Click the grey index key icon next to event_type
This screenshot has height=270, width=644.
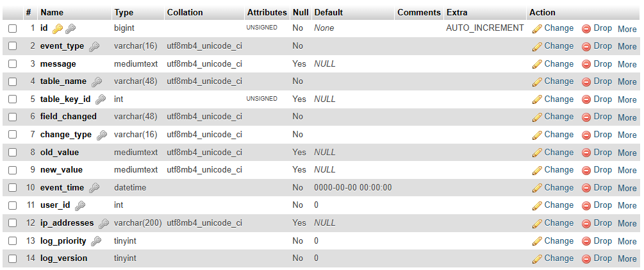(94, 46)
